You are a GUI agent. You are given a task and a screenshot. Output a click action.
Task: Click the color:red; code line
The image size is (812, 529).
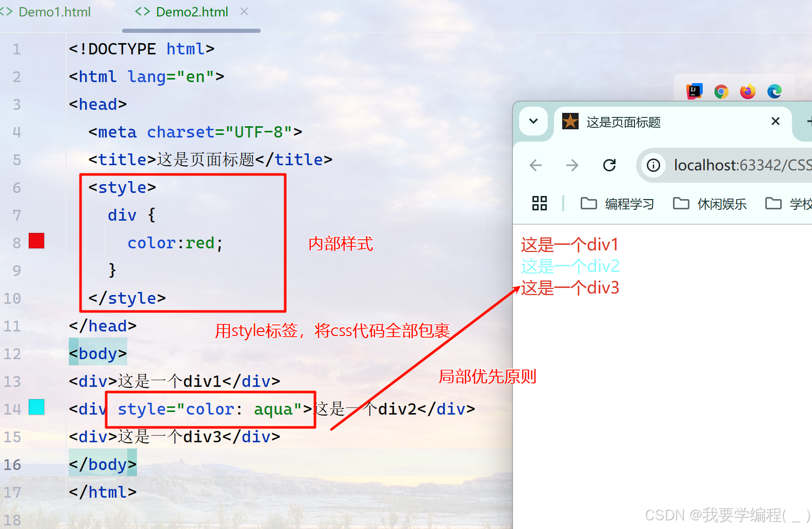point(175,243)
